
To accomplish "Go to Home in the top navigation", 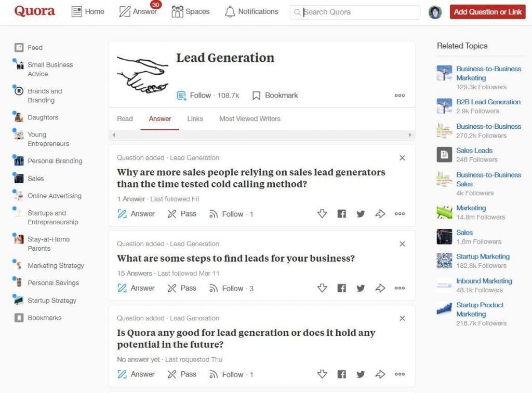I will click(x=88, y=11).
